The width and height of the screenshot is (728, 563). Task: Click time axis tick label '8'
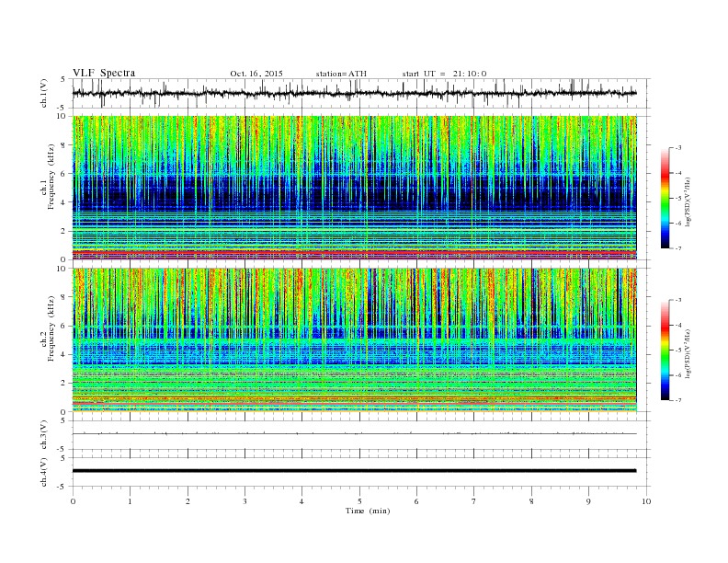click(531, 501)
